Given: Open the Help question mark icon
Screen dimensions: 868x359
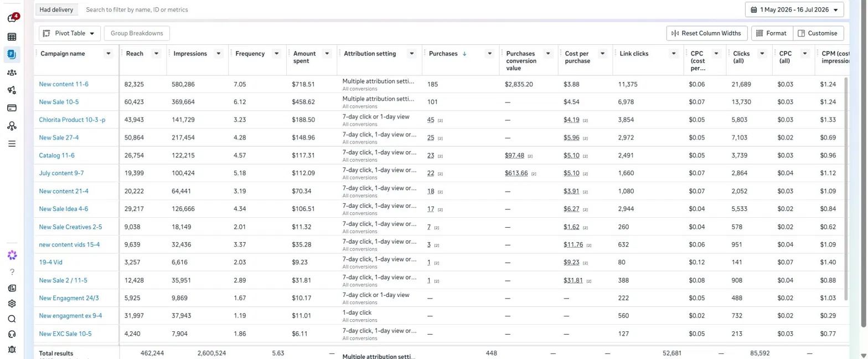Looking at the screenshot, I should pos(12,272).
